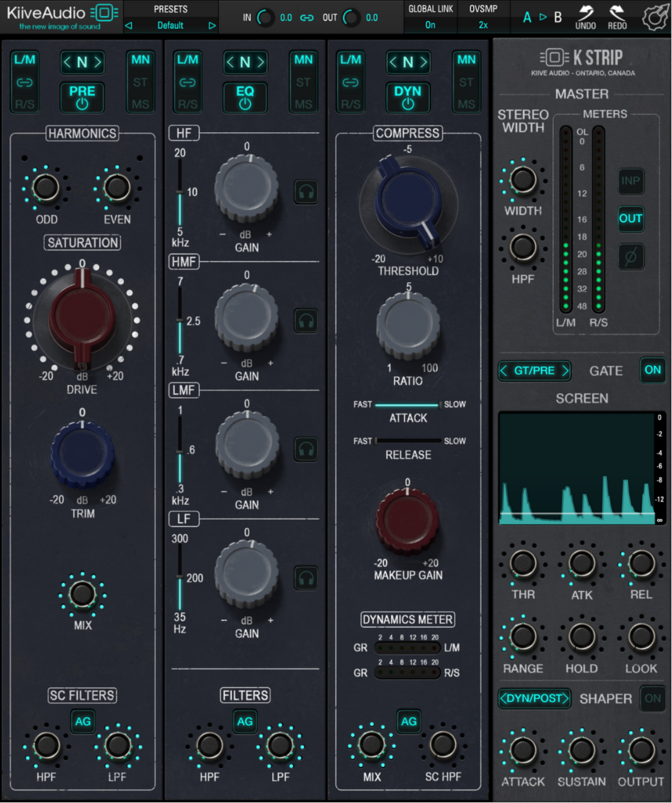
Task: Click the DYN module link icon
Action: pos(350,82)
